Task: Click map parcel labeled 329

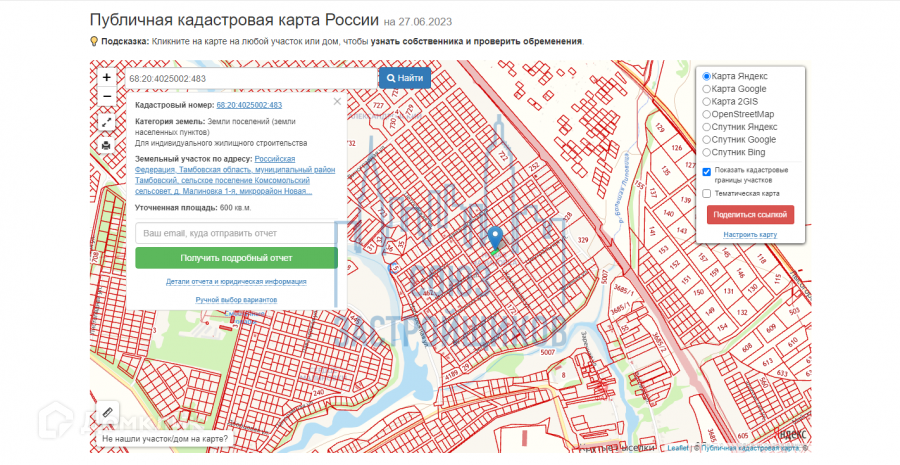Action: tap(583, 240)
